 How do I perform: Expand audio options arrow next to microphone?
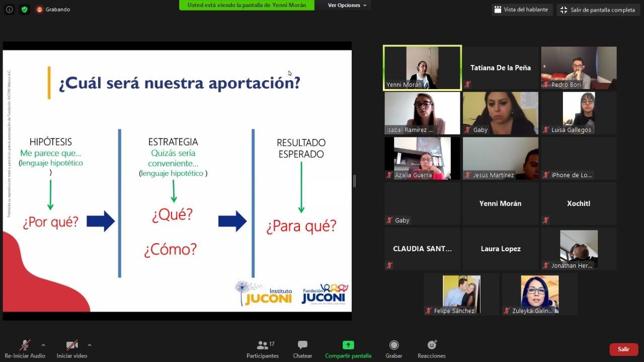43,345
